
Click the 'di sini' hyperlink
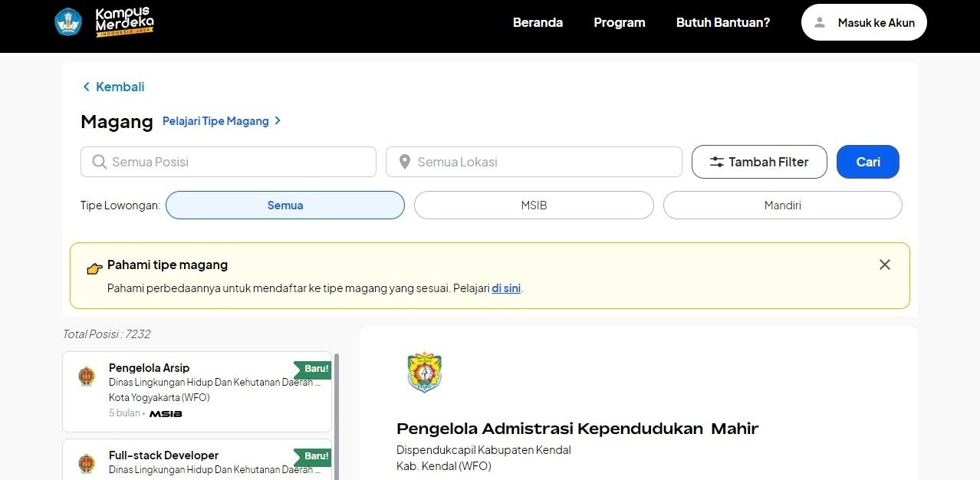click(x=506, y=288)
